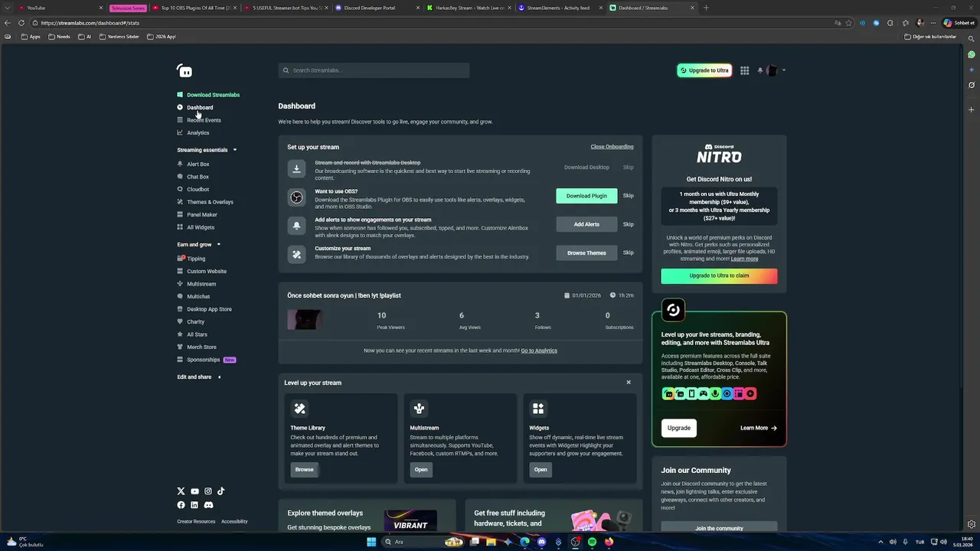Expand the Edit and share section
Image resolution: width=980 pixels, height=551 pixels.
click(219, 377)
